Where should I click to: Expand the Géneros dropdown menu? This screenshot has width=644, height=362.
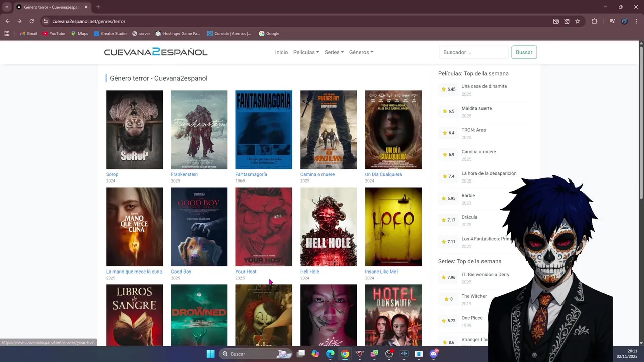361,52
